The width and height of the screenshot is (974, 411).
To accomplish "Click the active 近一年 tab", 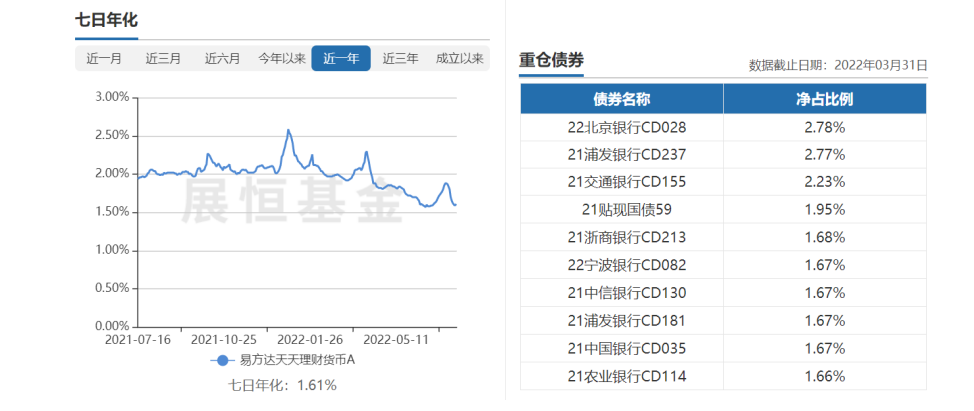I will pos(341,58).
